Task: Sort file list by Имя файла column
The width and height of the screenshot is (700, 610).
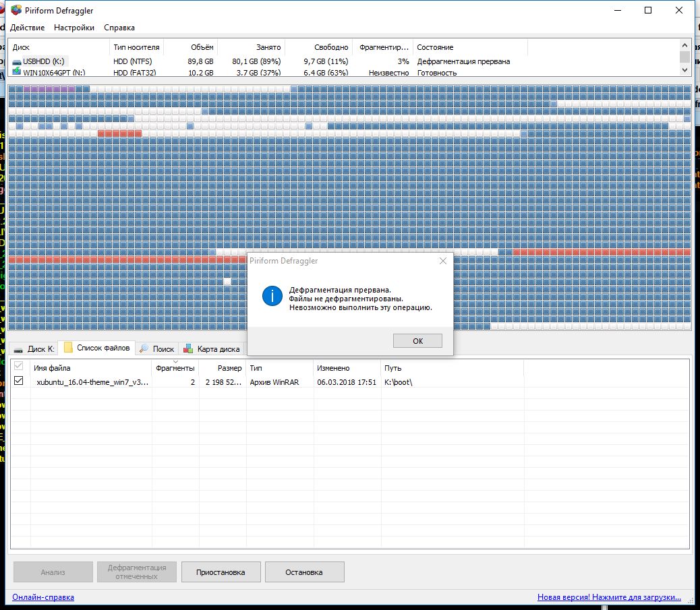Action: point(91,368)
